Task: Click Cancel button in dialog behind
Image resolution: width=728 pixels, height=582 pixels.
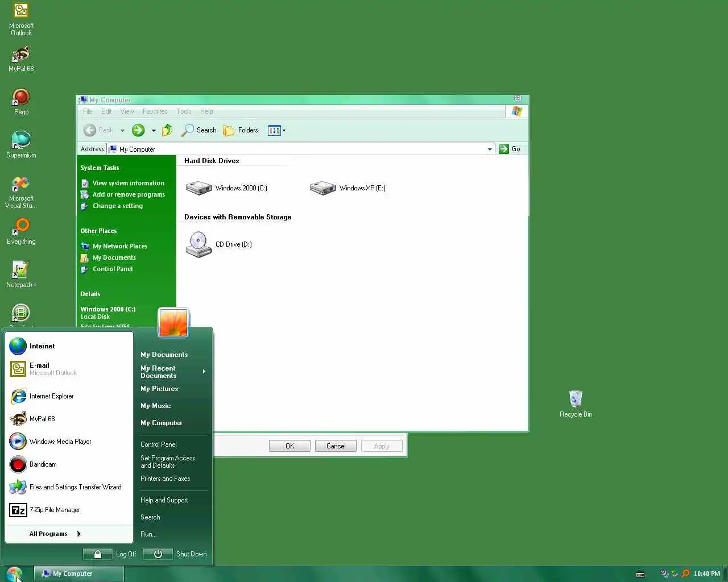Action: pos(336,446)
